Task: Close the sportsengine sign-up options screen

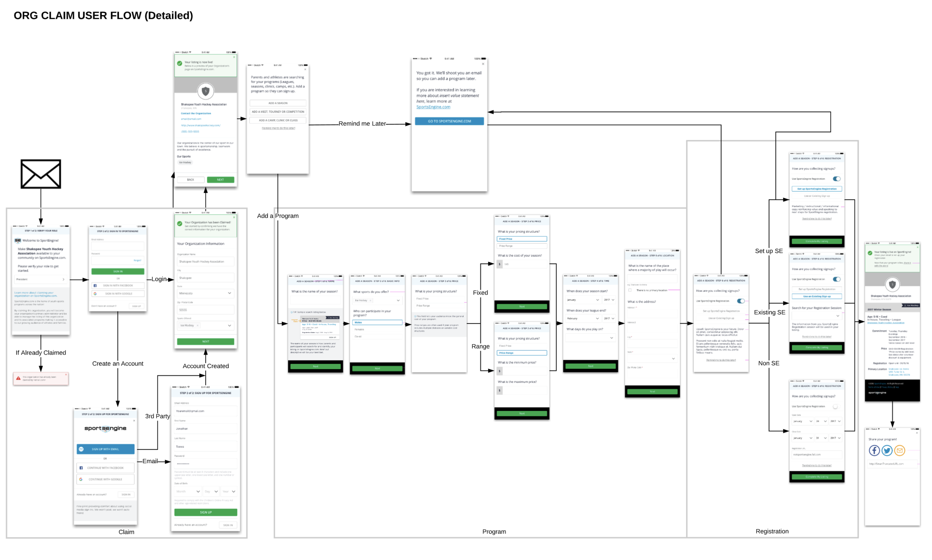Action: [x=134, y=421]
